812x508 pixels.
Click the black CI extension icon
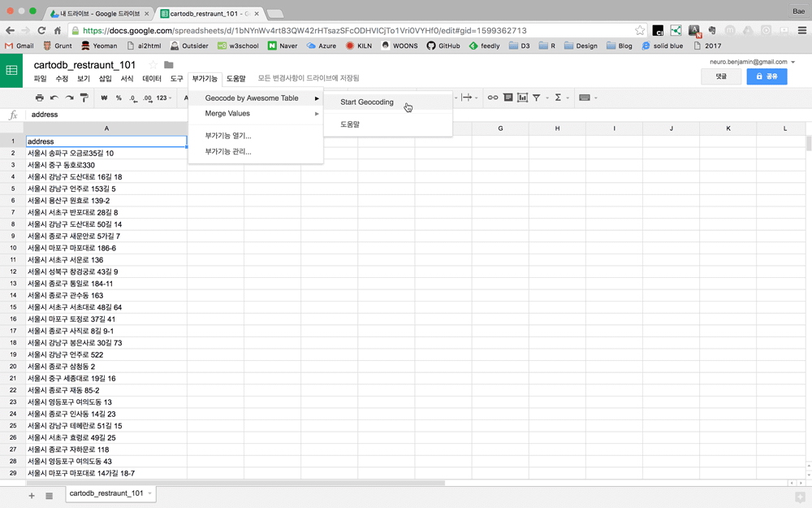pyautogui.click(x=658, y=31)
